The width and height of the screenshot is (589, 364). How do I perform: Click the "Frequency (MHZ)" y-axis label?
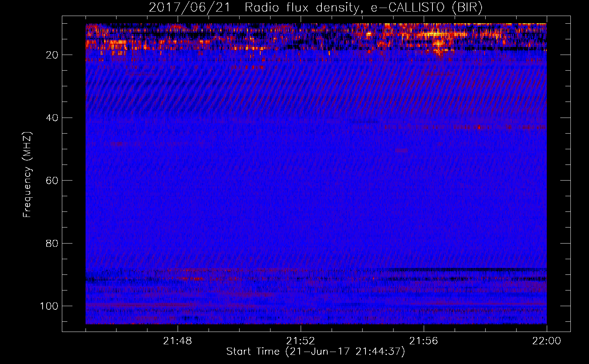pyautogui.click(x=27, y=174)
